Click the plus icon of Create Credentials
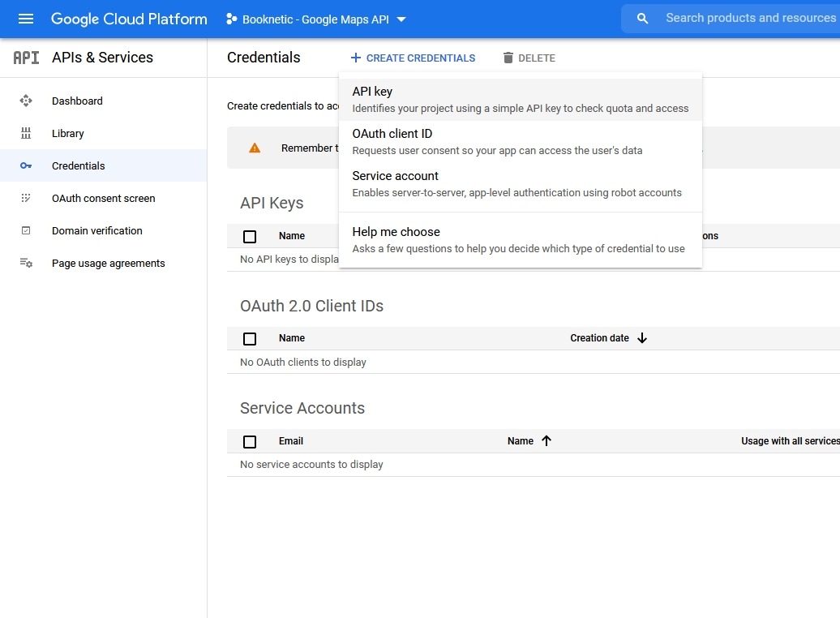The image size is (840, 618). click(356, 58)
